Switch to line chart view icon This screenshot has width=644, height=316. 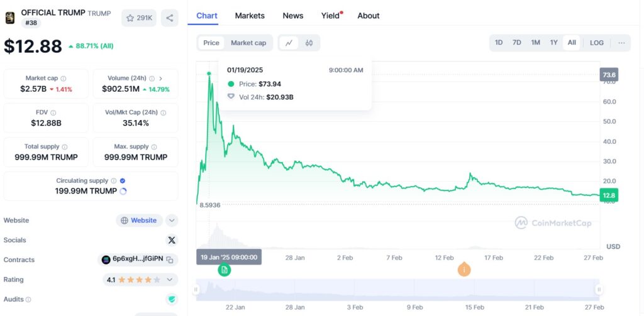tap(289, 43)
